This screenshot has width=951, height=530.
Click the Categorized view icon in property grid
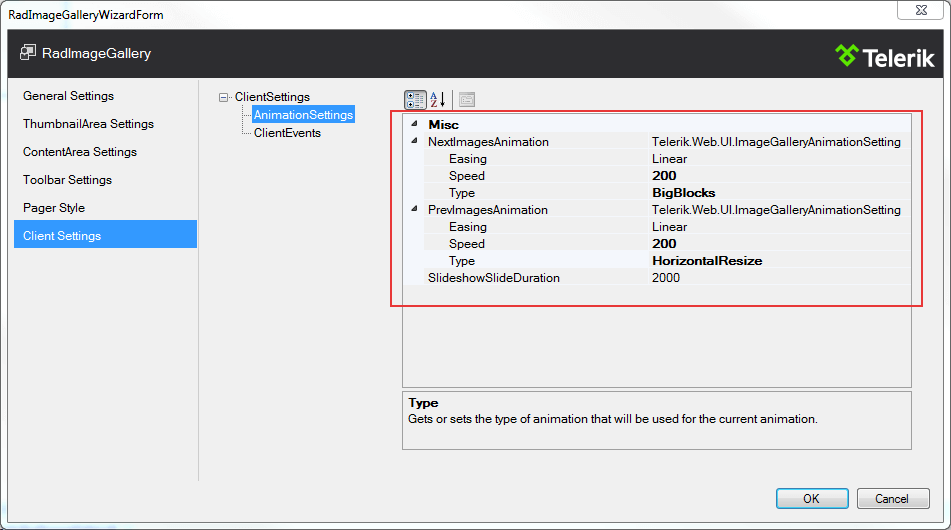(x=415, y=99)
